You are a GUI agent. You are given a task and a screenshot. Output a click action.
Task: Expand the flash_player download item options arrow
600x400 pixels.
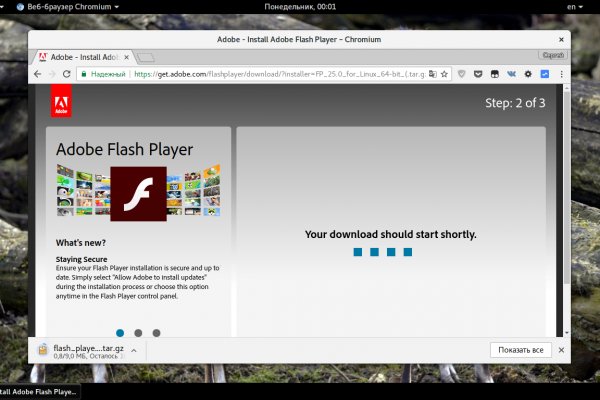[x=134, y=350]
